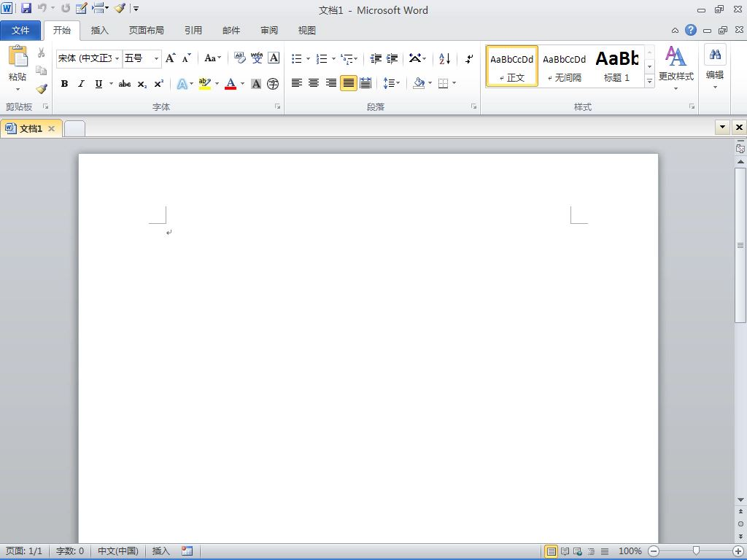The width and height of the screenshot is (747, 560).
Task: Apply the 无间隔 No Spacing style
Action: click(565, 66)
